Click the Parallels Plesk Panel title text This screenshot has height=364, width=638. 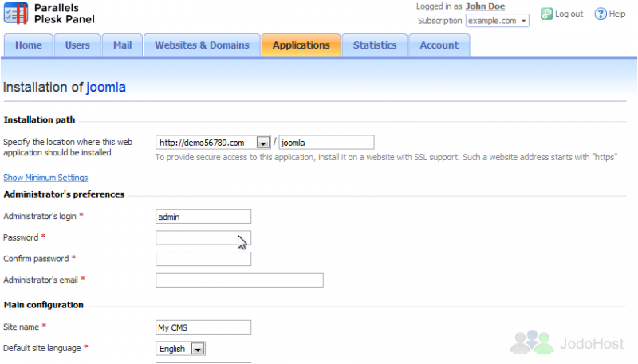[65, 14]
